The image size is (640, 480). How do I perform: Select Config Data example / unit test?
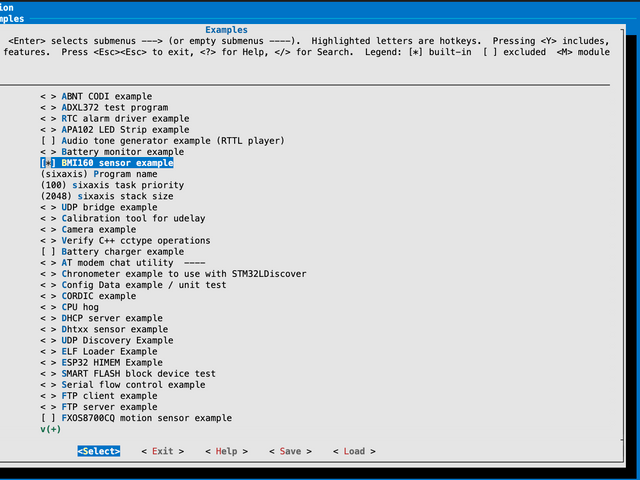(133, 285)
